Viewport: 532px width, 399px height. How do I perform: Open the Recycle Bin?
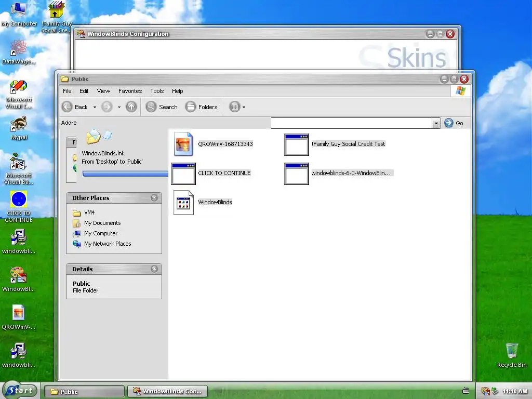[x=512, y=355]
